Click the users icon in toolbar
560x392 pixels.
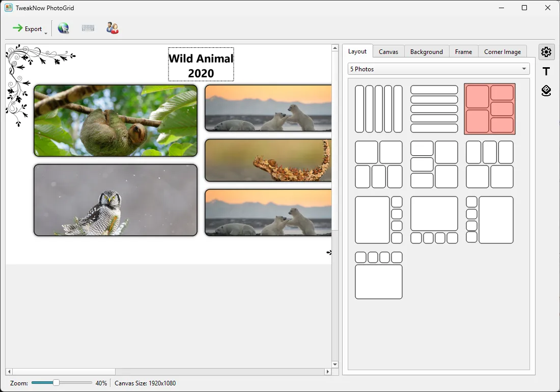[x=113, y=28]
